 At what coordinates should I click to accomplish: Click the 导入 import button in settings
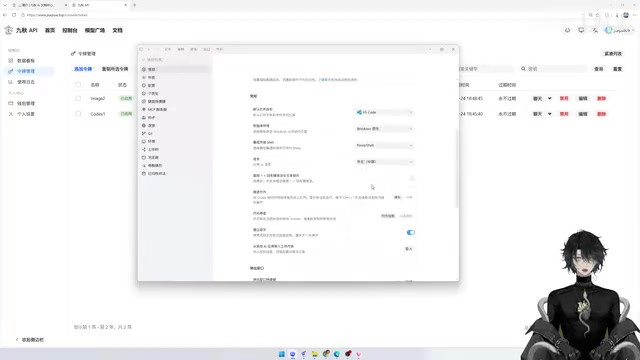(409, 249)
